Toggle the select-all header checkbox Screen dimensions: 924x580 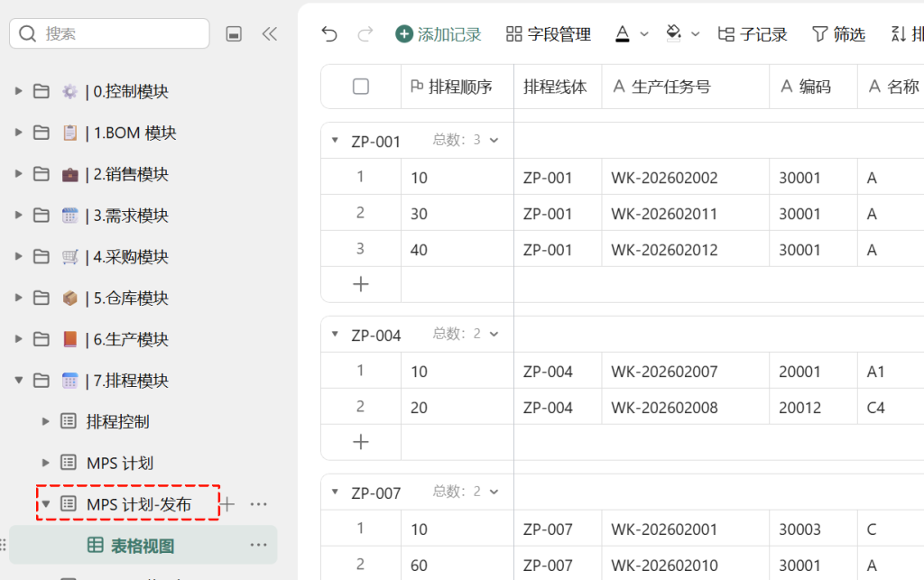coord(361,87)
